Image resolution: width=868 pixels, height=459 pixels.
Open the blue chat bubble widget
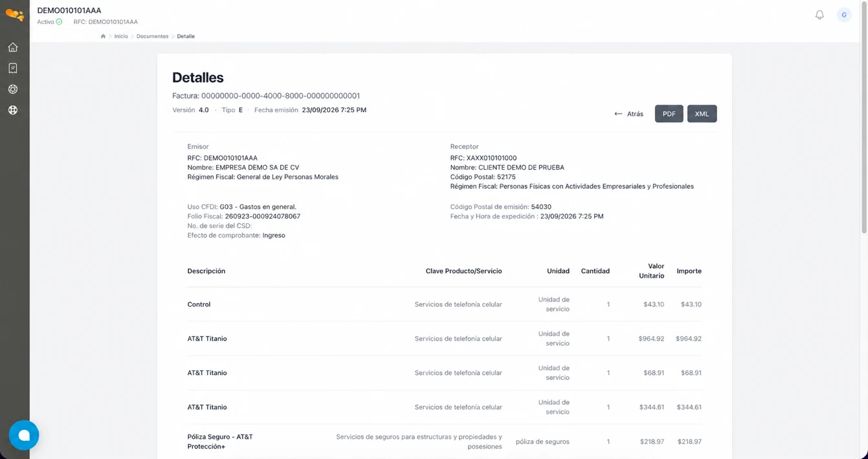24,435
